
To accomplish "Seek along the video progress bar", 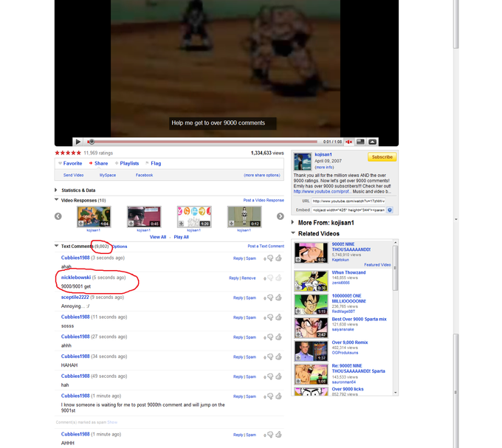I will (x=204, y=142).
